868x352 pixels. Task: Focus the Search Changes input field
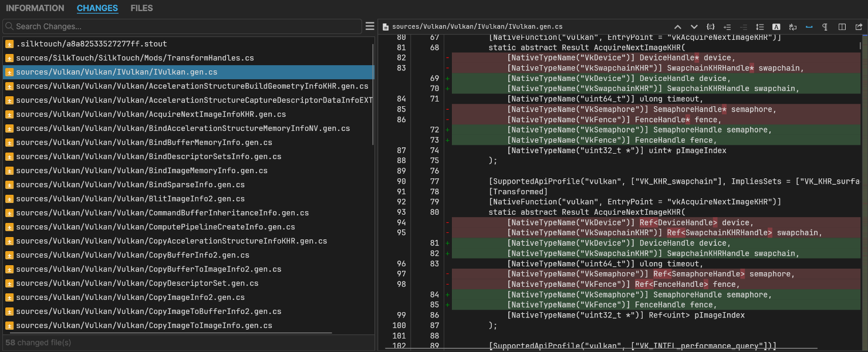(x=183, y=26)
